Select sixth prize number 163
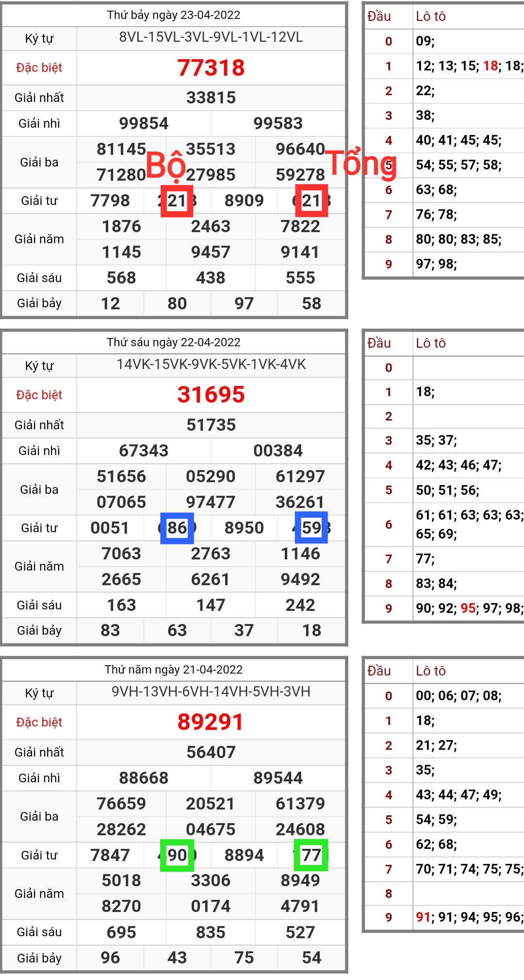Screen dimensions: 524x980 tap(121, 605)
